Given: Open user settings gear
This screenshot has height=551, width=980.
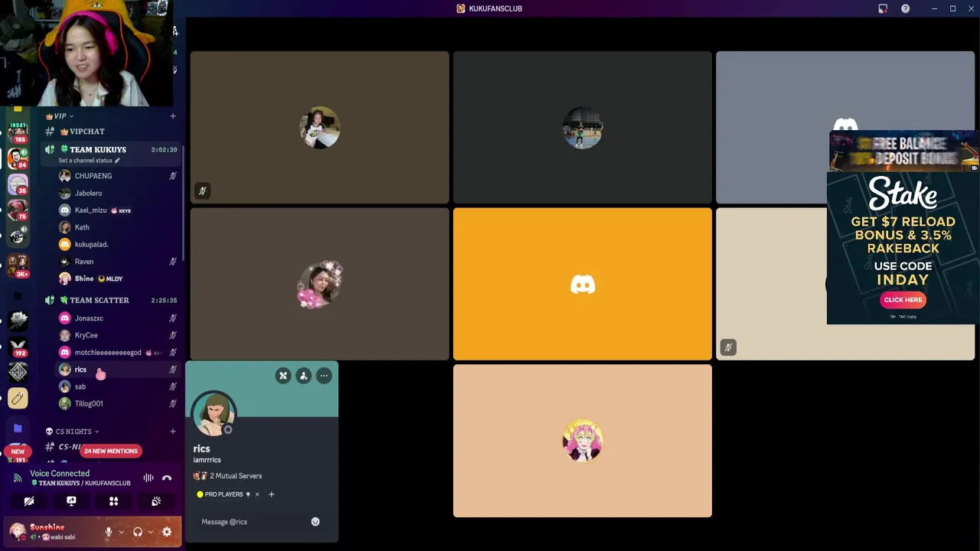Looking at the screenshot, I should 167,532.
